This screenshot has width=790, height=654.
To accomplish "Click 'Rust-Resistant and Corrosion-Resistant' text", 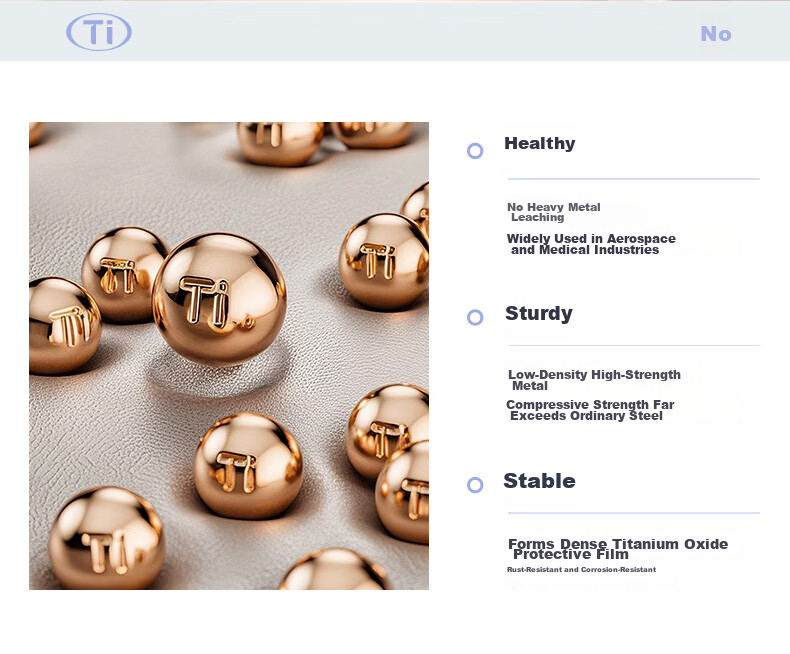I will point(581,569).
